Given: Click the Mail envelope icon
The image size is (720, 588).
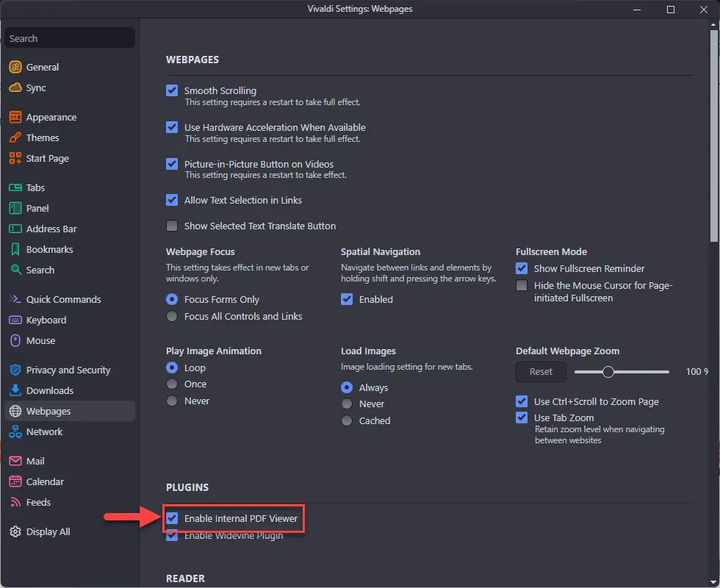Looking at the screenshot, I should [15, 461].
